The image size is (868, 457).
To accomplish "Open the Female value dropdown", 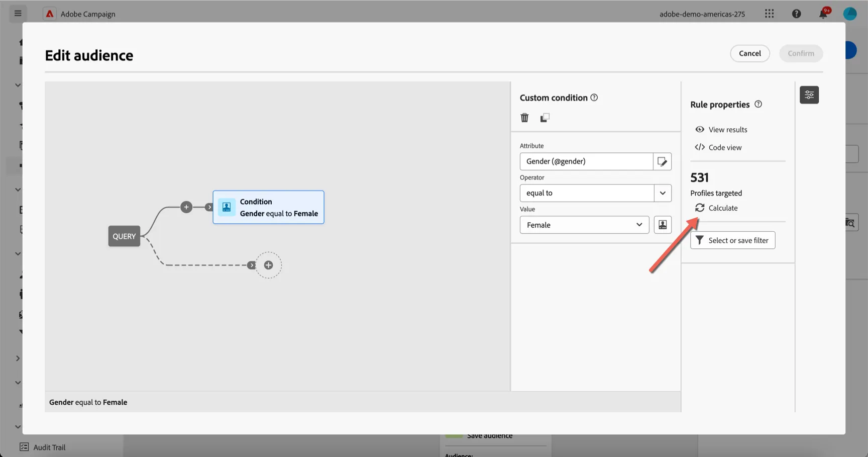I will pos(584,225).
